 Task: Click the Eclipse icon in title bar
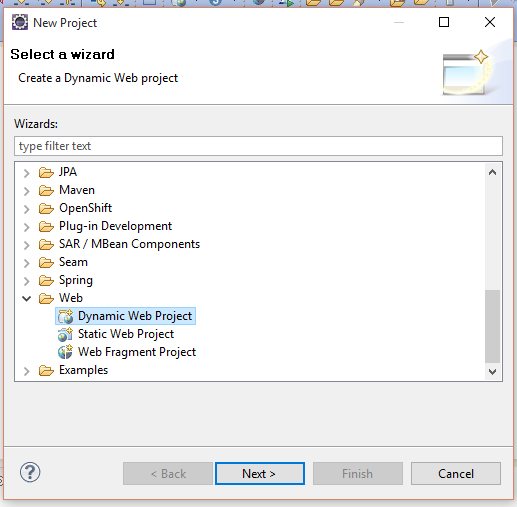(x=20, y=23)
